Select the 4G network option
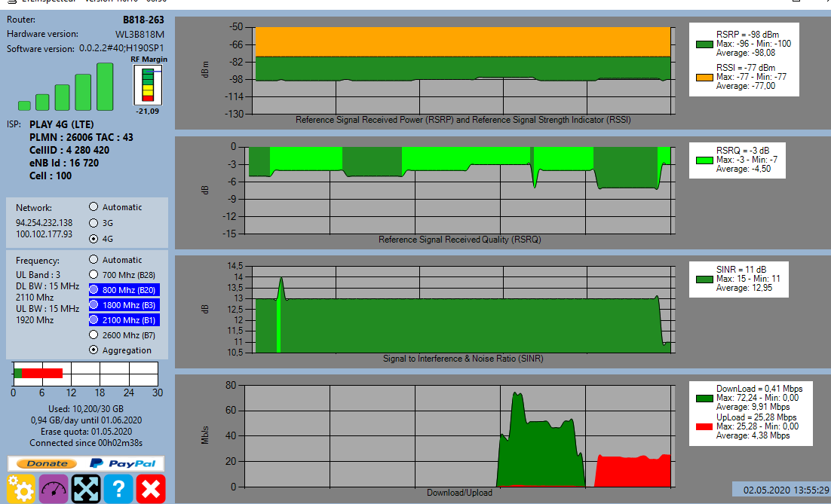Image resolution: width=831 pixels, height=504 pixels. point(94,238)
